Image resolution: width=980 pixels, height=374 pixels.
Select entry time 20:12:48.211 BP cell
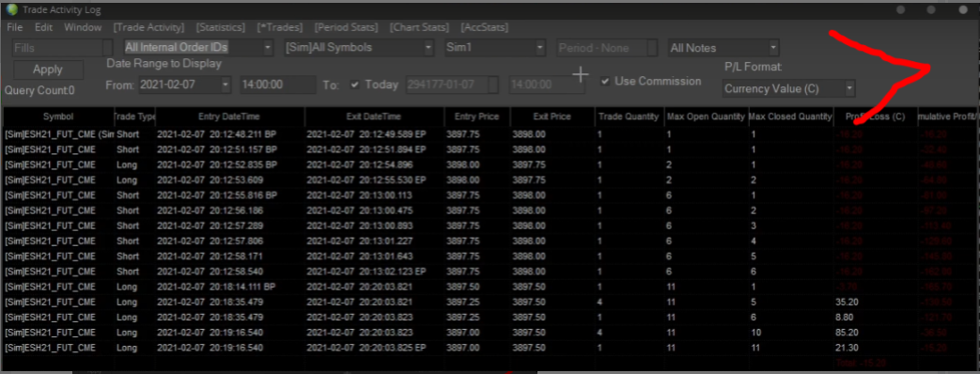(229, 134)
